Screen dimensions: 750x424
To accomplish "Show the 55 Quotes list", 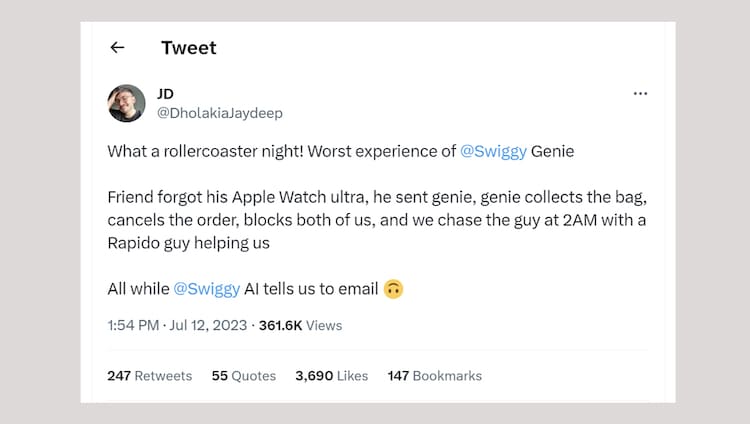I will [243, 376].
